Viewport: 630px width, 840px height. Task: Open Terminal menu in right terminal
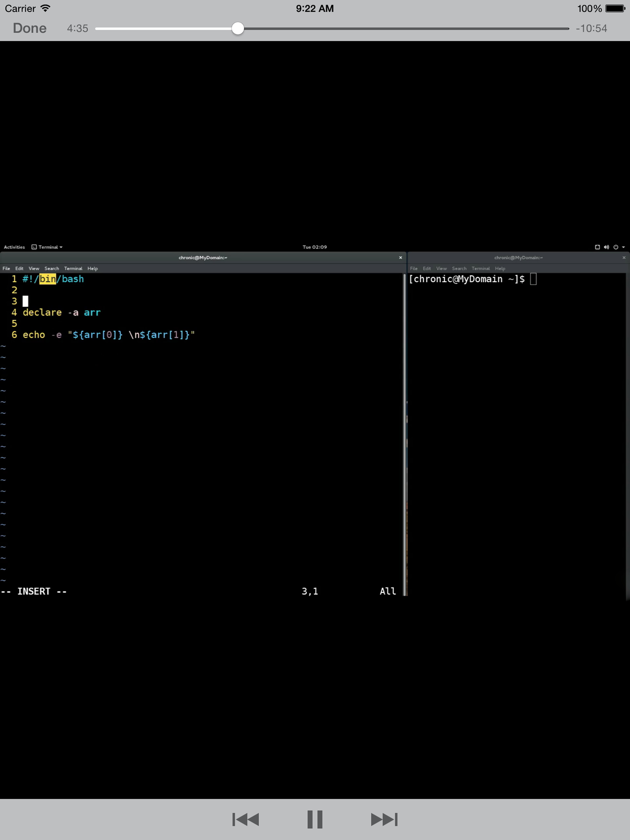[481, 268]
